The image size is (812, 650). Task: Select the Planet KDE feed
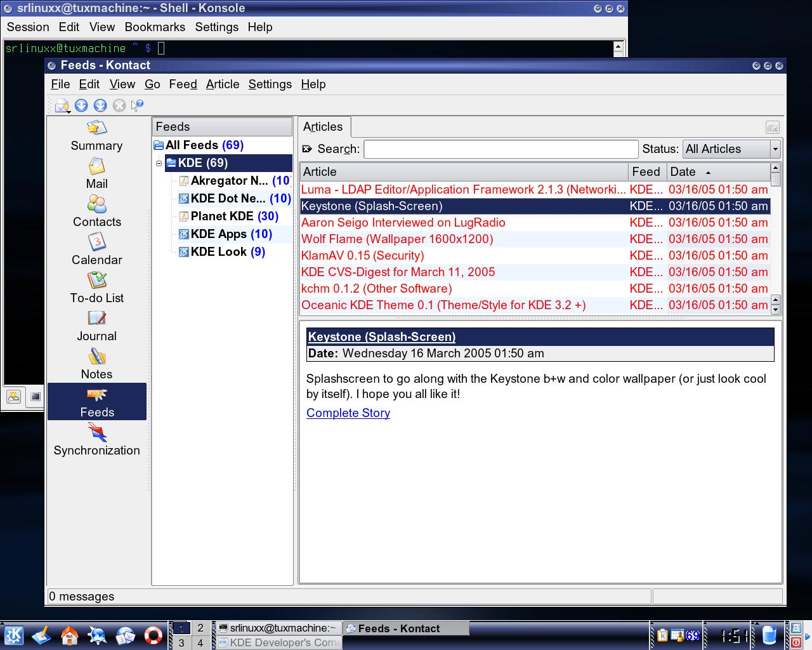tap(228, 216)
